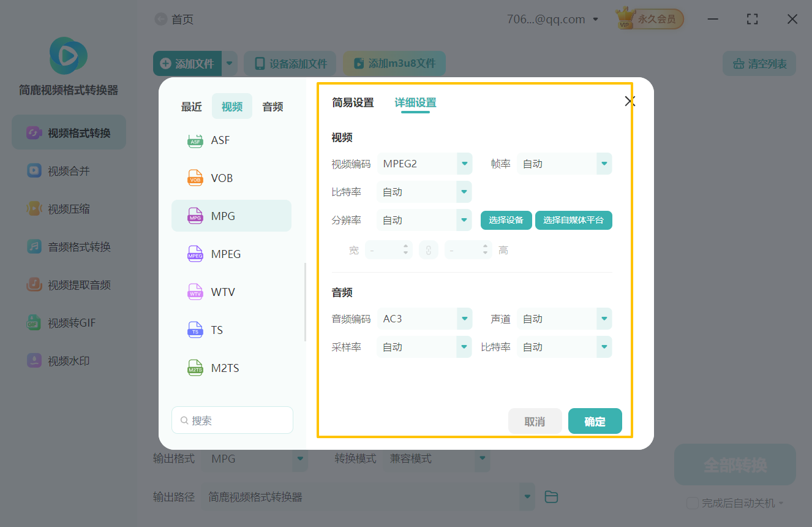Open output folder browser icon
Image resolution: width=812 pixels, height=527 pixels.
point(551,496)
